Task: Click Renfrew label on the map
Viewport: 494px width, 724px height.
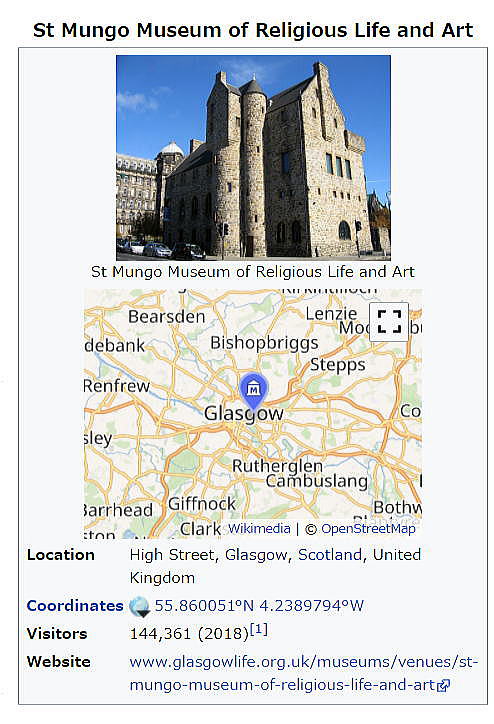Action: [117, 386]
